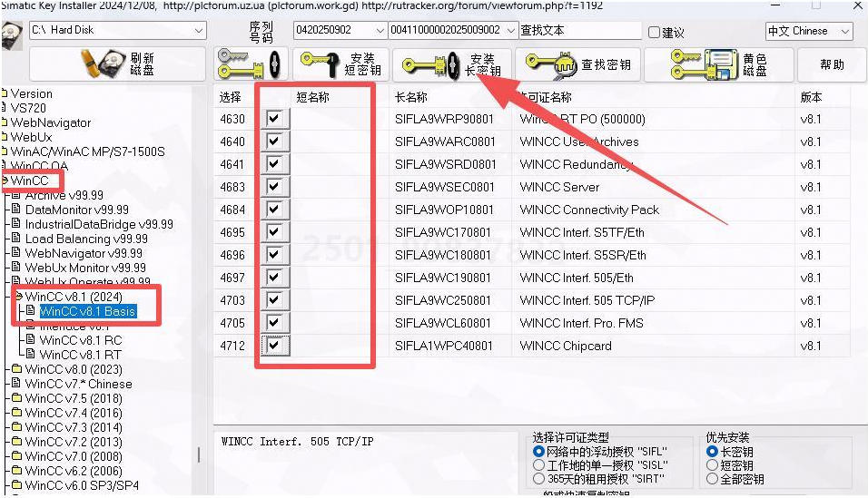The image size is (868, 498).
Task: Open the WinCC v7.5 (2018) folder
Action: click(x=66, y=398)
